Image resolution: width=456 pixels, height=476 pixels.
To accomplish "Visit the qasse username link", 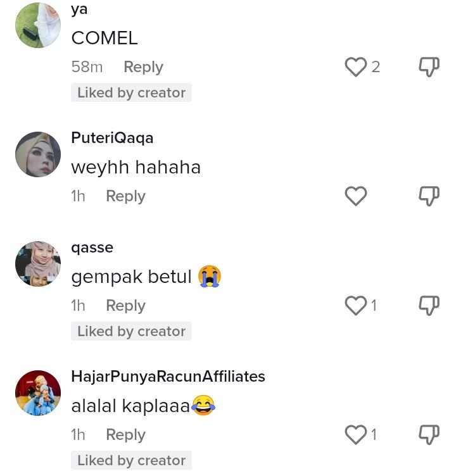I will [92, 247].
